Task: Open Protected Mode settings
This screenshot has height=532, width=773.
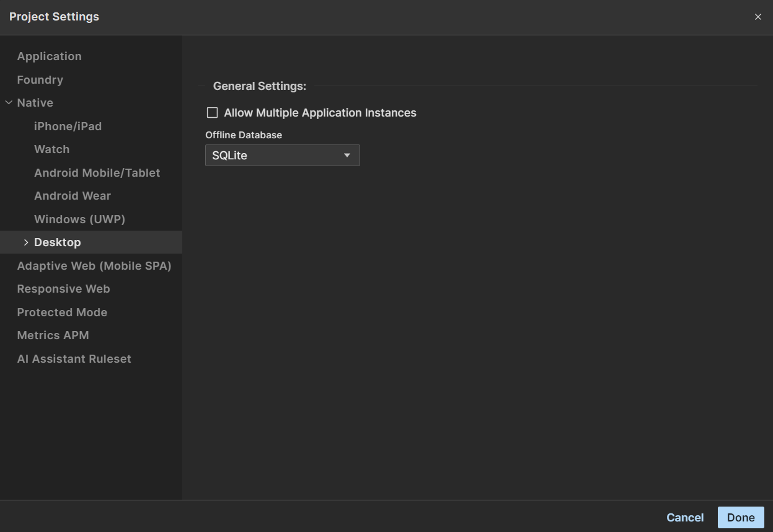Action: 62,313
